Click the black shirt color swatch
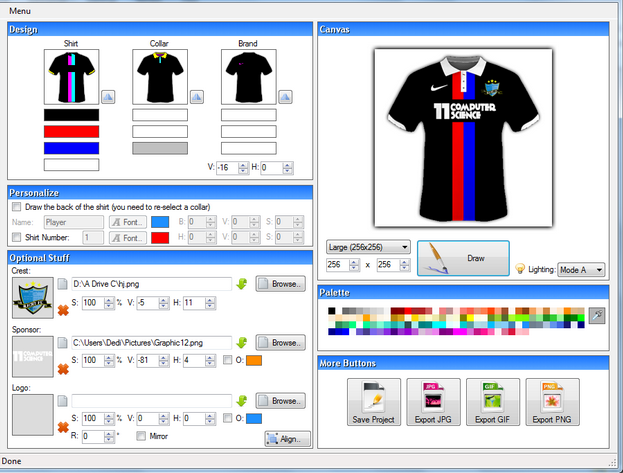 [72, 115]
